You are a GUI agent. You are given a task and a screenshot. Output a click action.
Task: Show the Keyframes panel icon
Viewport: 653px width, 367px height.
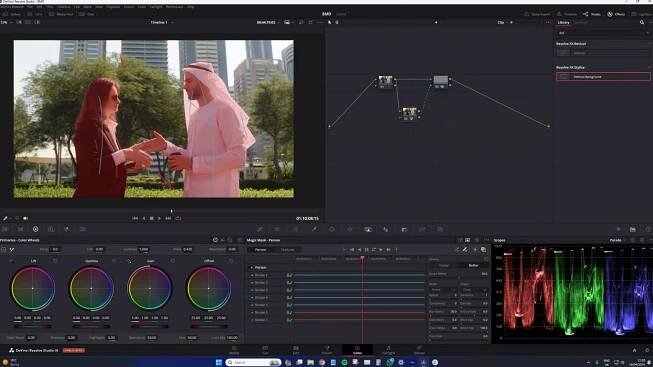618,229
